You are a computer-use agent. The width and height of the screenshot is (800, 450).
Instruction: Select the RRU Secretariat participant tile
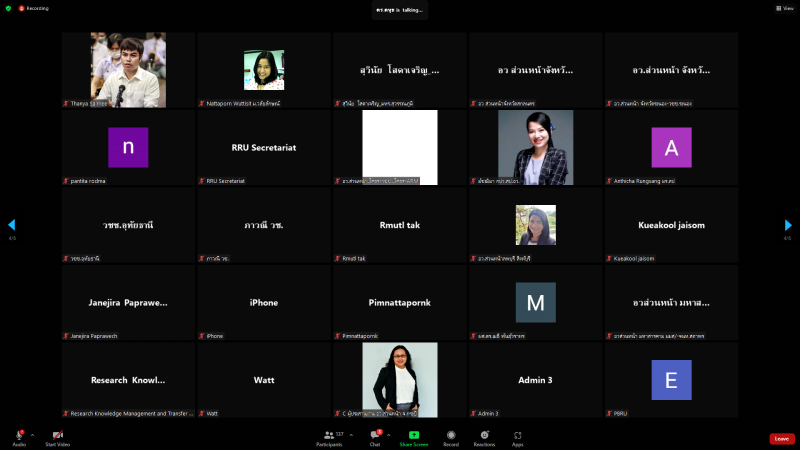click(264, 147)
